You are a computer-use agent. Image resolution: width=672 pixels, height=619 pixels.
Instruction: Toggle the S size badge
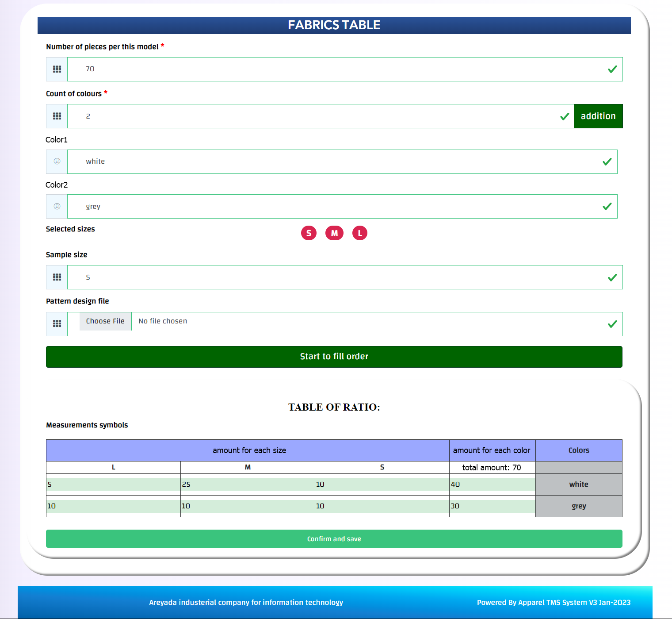[309, 233]
